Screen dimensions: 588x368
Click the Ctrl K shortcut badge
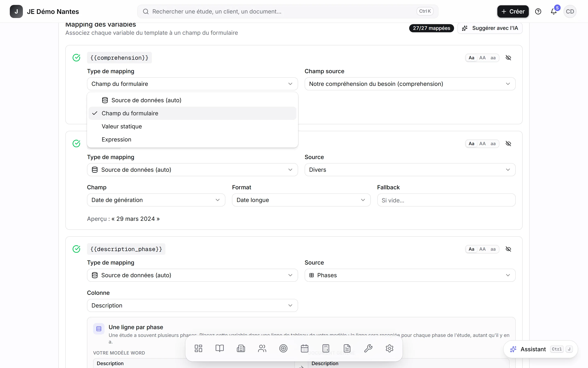pos(425,11)
